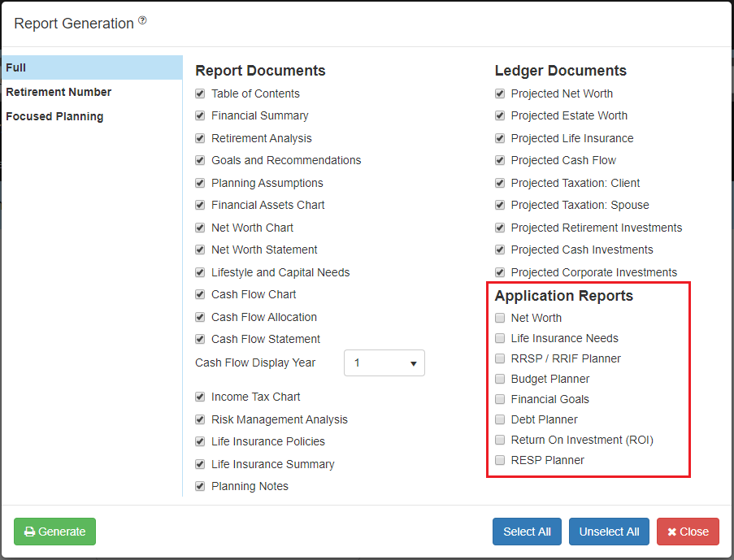The width and height of the screenshot is (734, 560).
Task: Choose the Full report type
Action: [x=16, y=67]
